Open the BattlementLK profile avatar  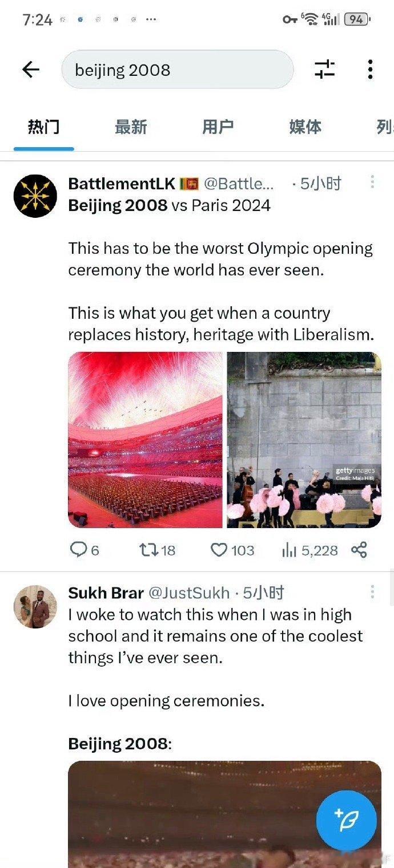[x=35, y=196]
